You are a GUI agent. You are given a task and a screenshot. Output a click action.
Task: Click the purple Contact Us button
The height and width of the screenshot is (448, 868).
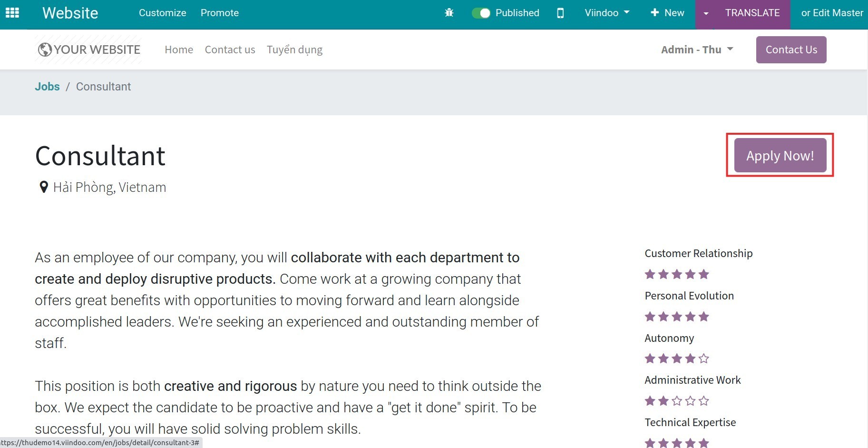tap(791, 50)
